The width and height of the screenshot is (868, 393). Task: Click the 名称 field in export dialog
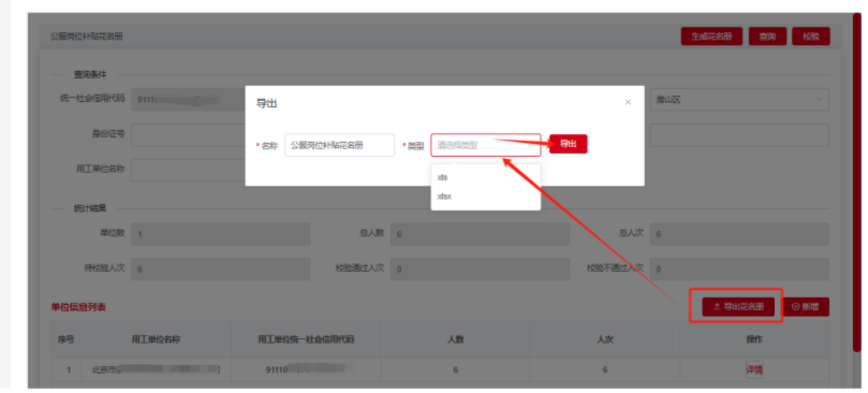coord(339,145)
